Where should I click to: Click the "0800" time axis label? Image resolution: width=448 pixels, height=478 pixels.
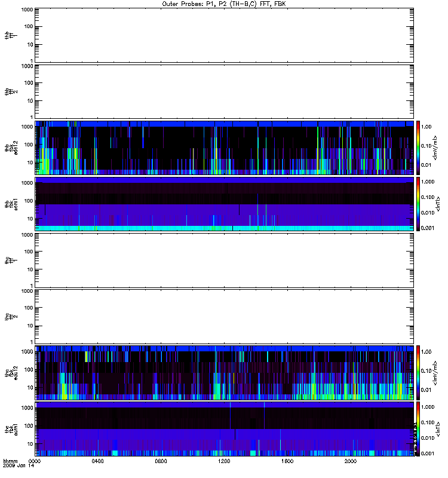point(161,461)
